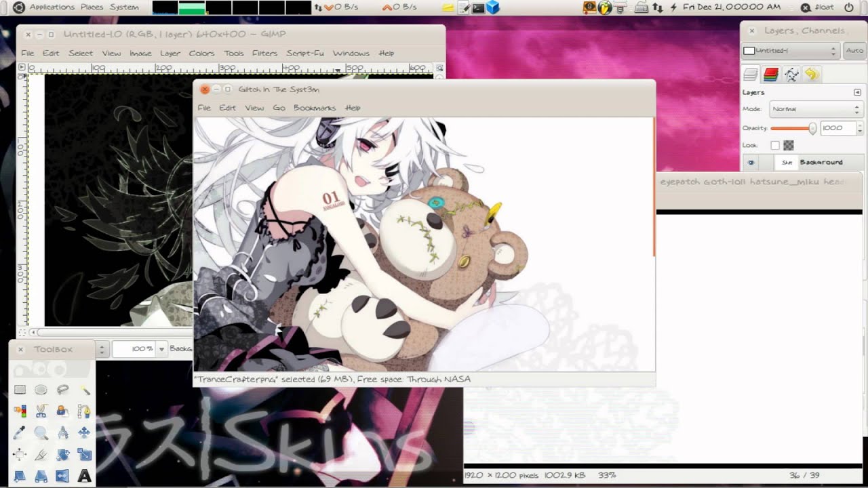Select the Rectangle Select tool in Toolbox
This screenshot has width=868, height=488.
coord(20,390)
